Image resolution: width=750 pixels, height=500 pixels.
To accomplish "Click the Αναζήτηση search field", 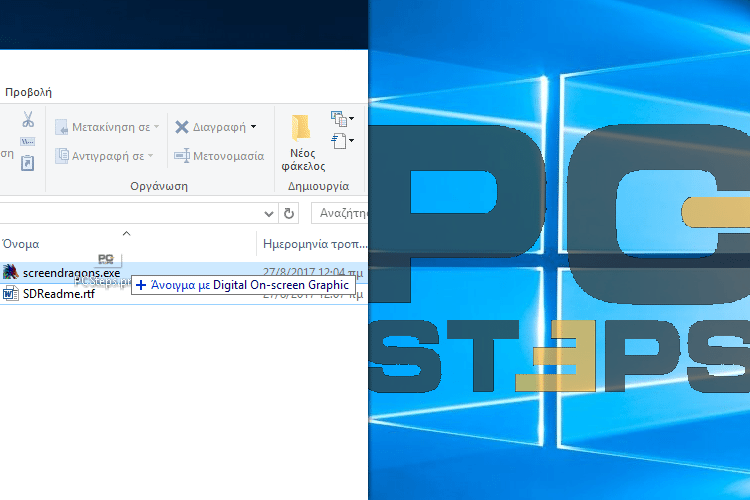I will tap(340, 213).
